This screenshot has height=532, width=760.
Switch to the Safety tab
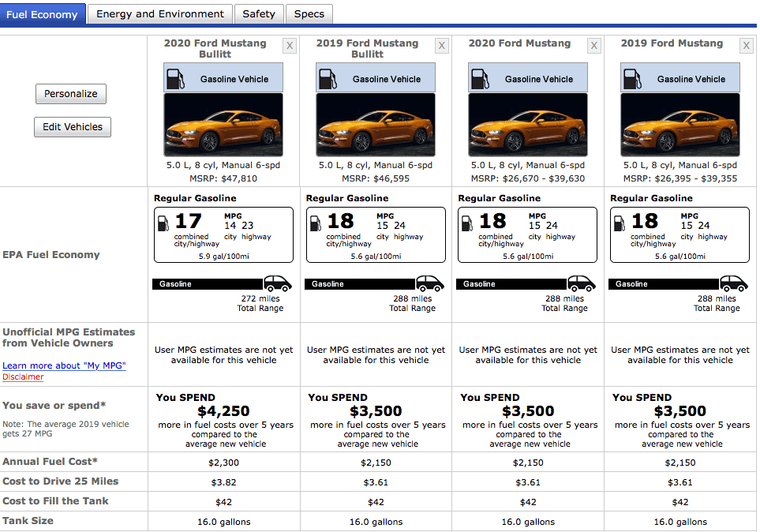click(x=259, y=14)
